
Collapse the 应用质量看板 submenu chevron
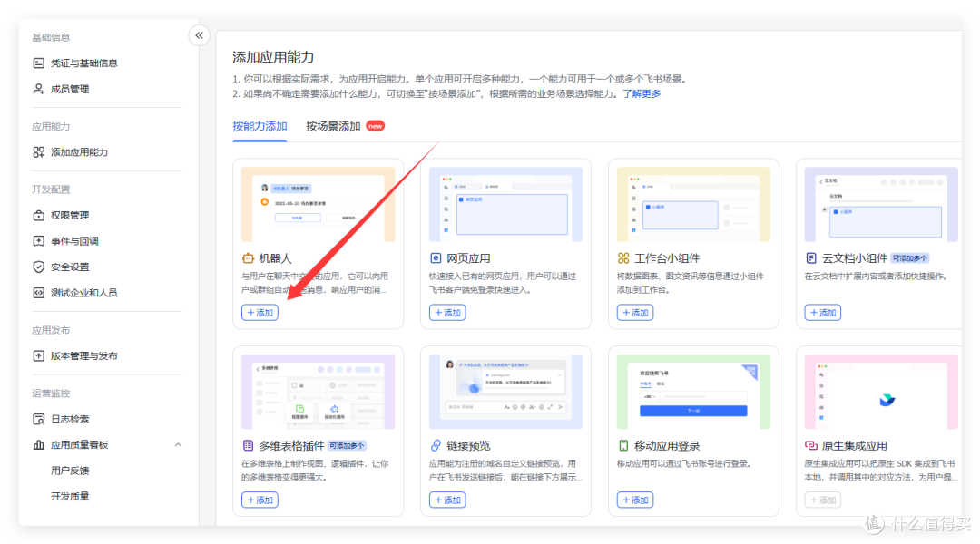point(178,444)
